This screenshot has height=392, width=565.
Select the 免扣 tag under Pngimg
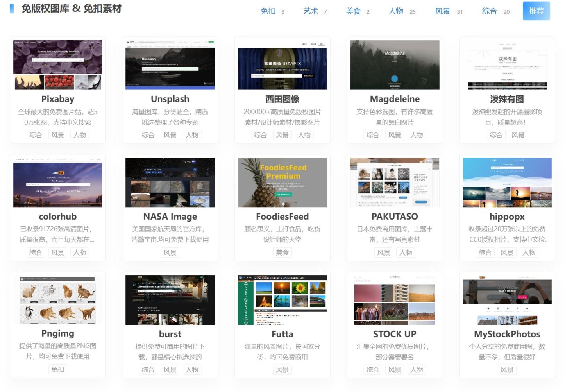point(58,369)
